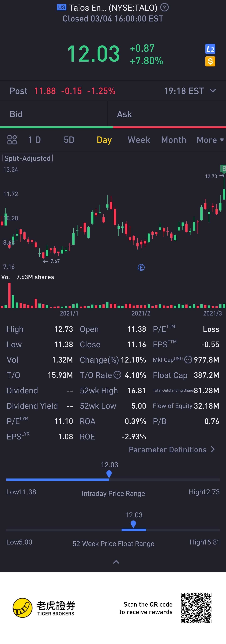
Task: Click the info icon next to T/O Rate
Action: (x=117, y=375)
